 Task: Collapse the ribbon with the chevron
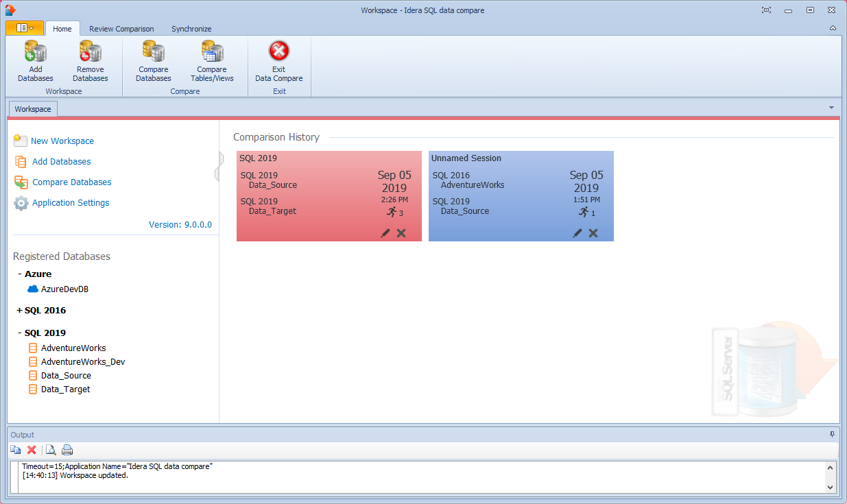[833, 28]
